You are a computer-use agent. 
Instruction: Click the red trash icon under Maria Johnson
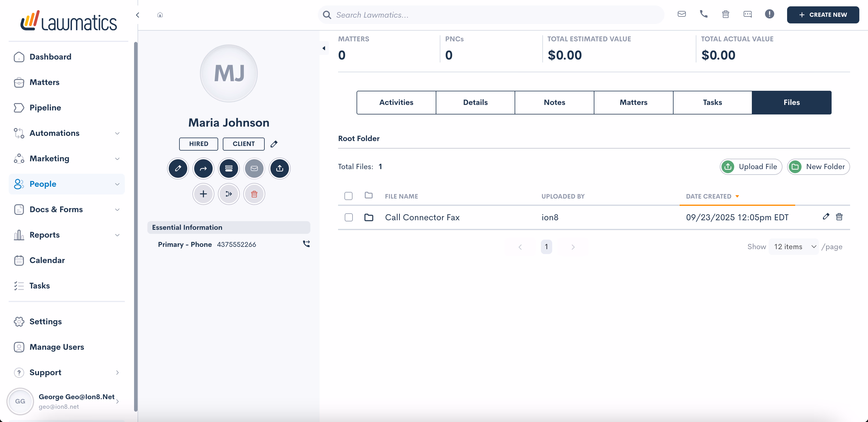coord(254,194)
